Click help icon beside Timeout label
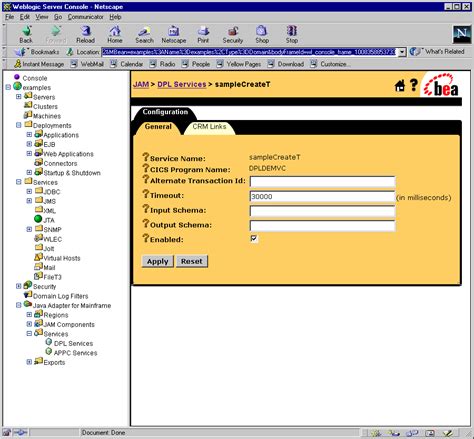474x439 pixels. 146,194
